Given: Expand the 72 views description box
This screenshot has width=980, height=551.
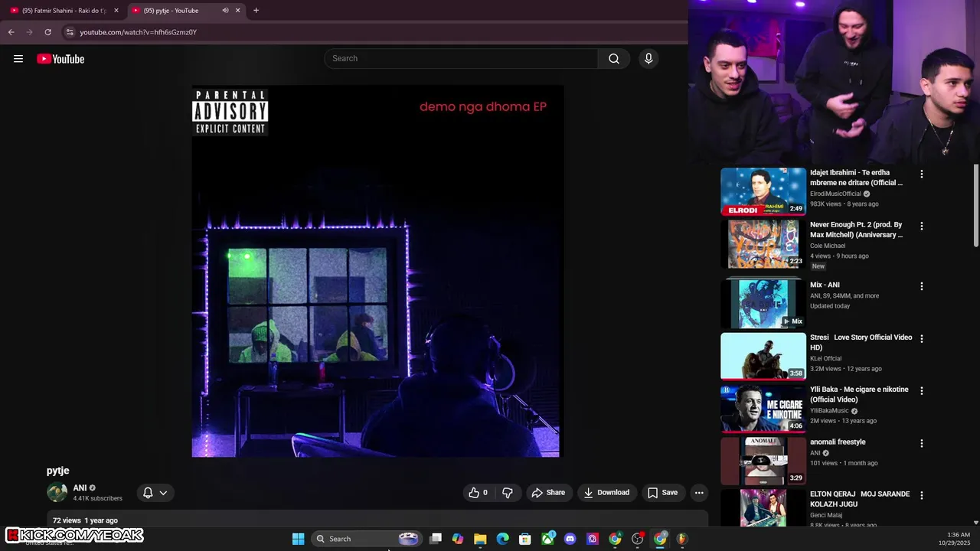Looking at the screenshot, I should [x=377, y=520].
